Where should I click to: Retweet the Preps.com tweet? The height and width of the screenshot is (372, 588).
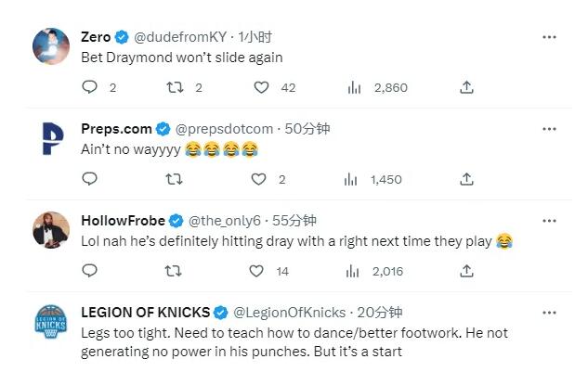pos(174,179)
